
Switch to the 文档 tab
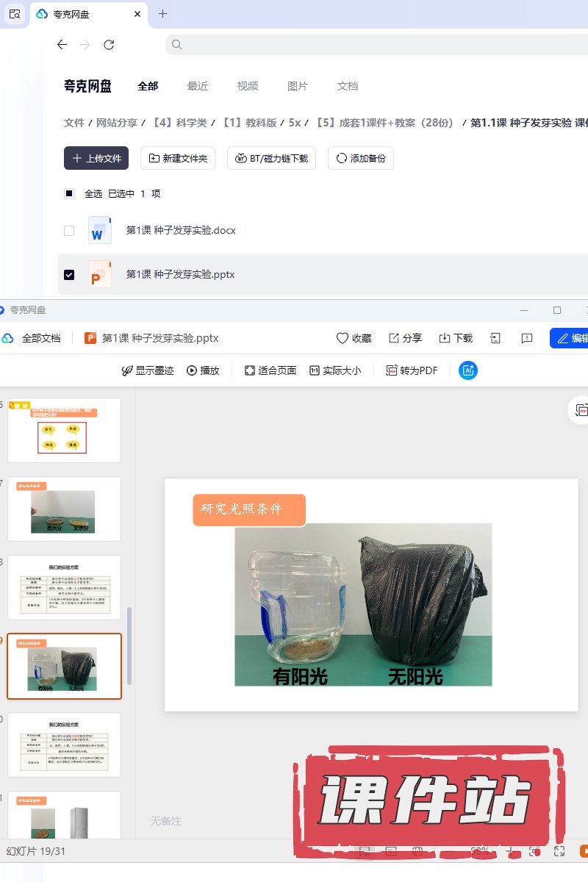coord(348,86)
